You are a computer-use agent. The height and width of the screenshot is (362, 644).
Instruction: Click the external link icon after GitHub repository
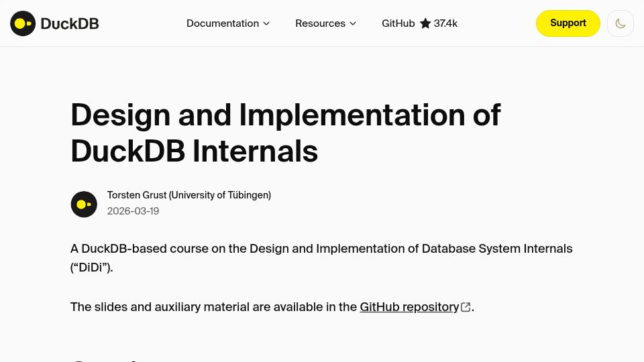point(466,307)
